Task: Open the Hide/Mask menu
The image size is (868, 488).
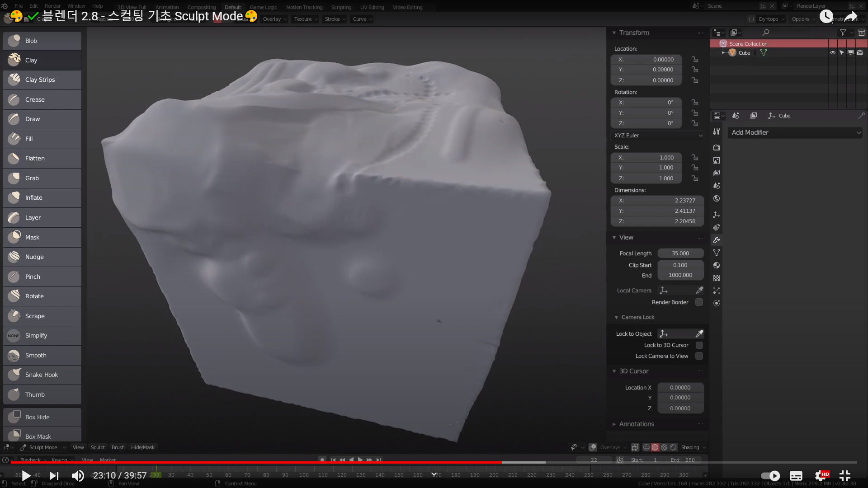Action: tap(142, 447)
